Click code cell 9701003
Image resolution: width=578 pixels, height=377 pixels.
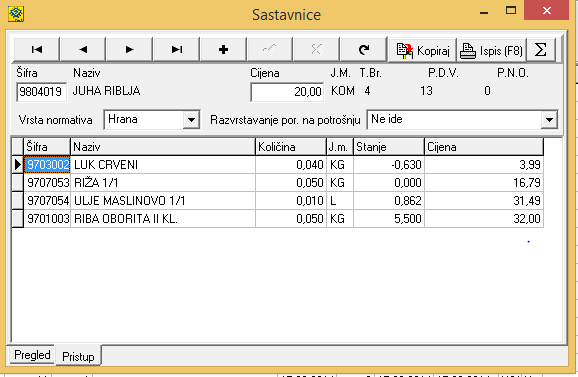click(47, 219)
